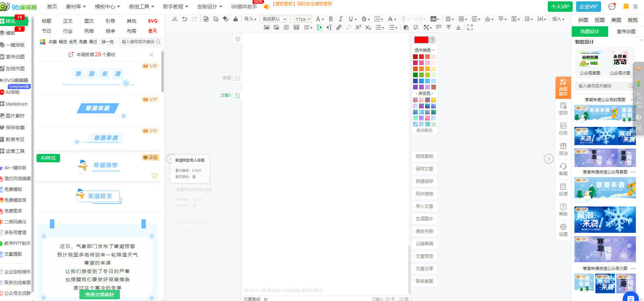
Task: Click the 个人VIP button
Action: coord(560,6)
